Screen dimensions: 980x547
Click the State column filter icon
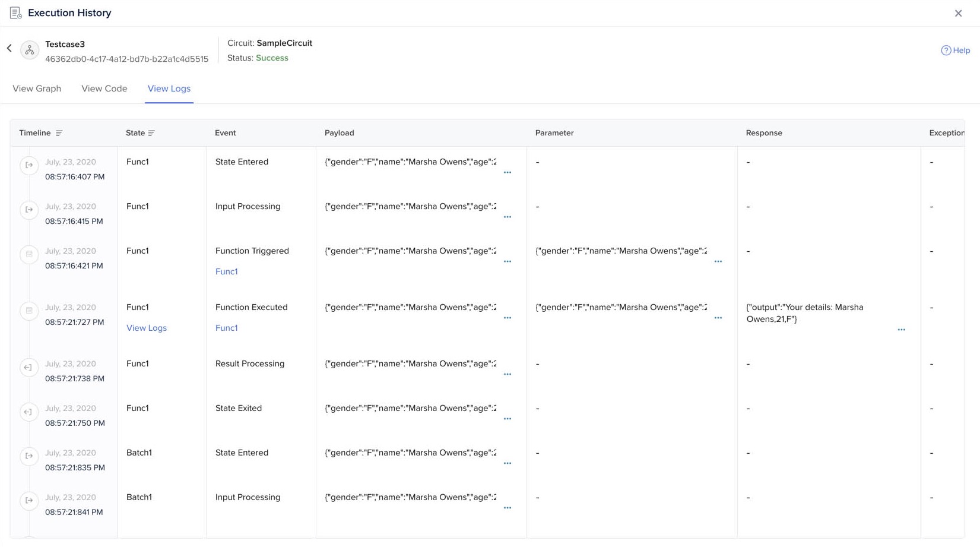point(151,133)
